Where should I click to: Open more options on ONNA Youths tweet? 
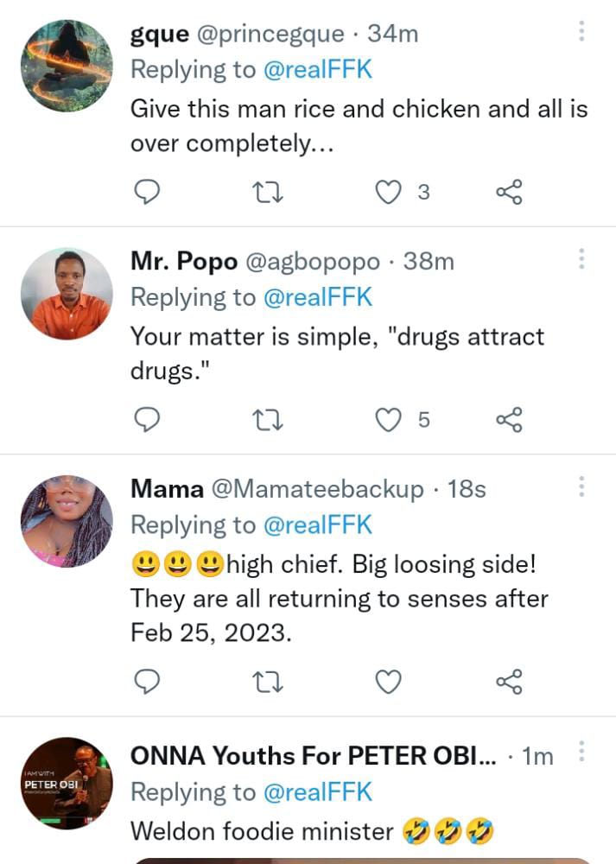click(x=581, y=751)
